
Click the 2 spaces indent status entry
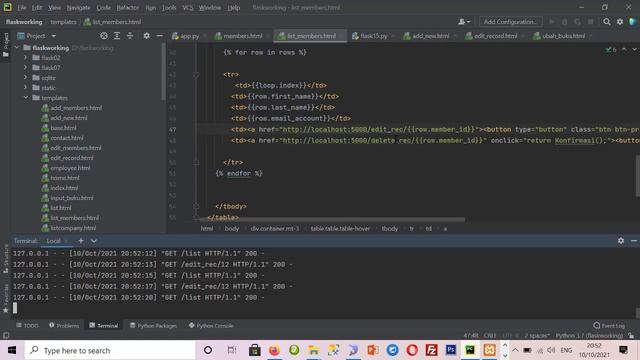pyautogui.click(x=537, y=336)
